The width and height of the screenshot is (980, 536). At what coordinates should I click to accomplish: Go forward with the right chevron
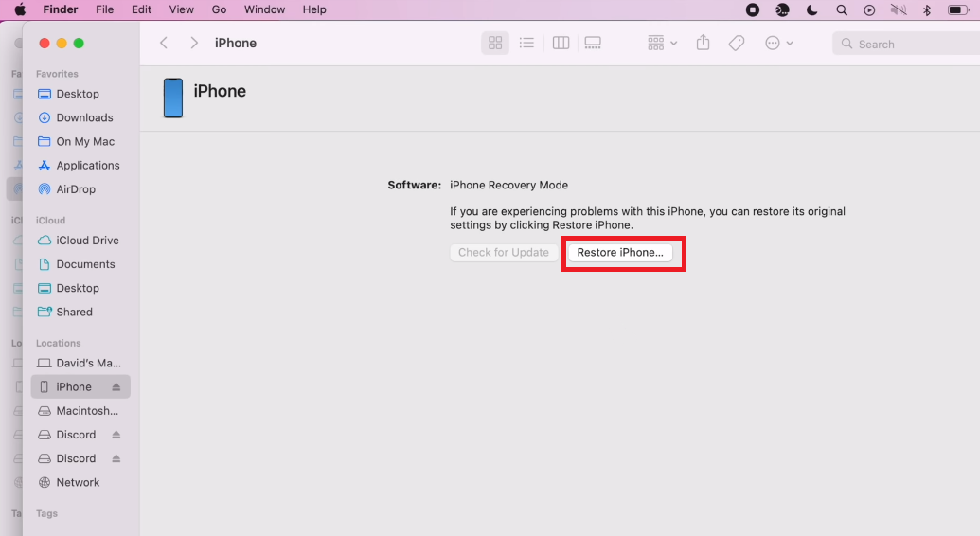coord(194,43)
